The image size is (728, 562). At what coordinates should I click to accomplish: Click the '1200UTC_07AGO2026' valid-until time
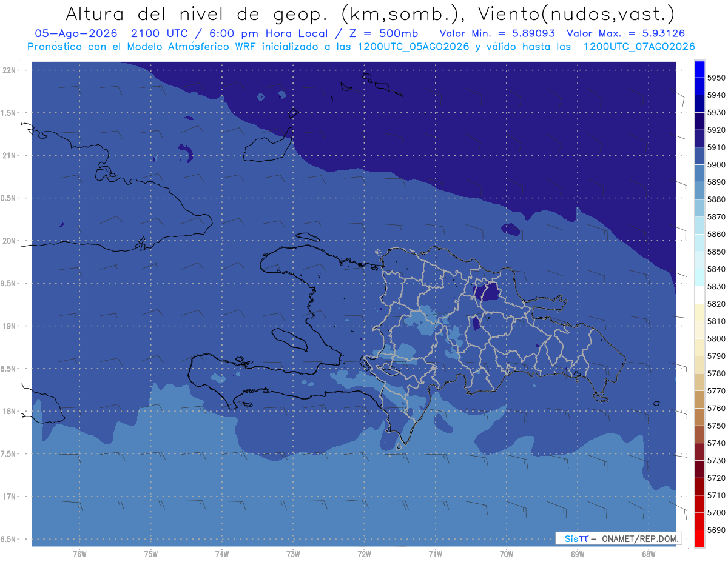(638, 46)
